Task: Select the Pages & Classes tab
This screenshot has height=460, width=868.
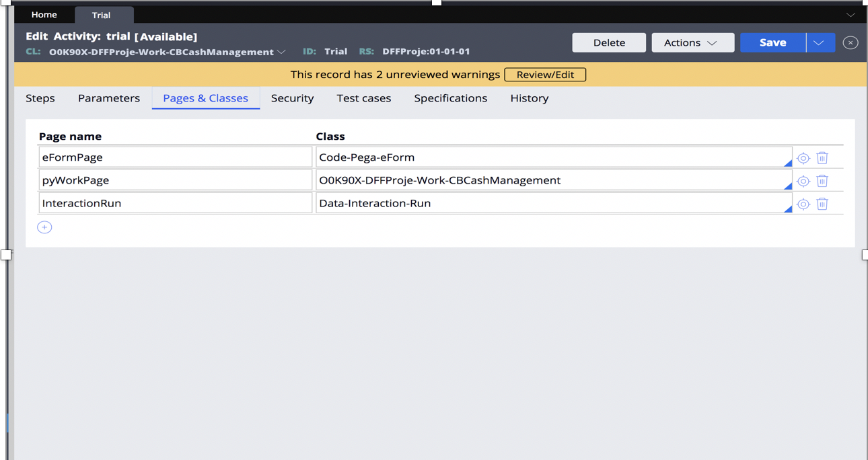Action: click(206, 98)
